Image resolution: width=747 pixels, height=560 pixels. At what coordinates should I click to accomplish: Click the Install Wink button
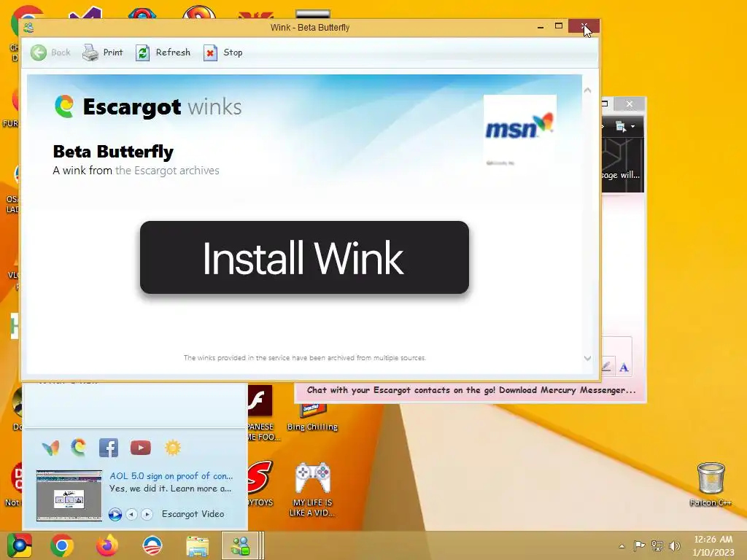(304, 257)
